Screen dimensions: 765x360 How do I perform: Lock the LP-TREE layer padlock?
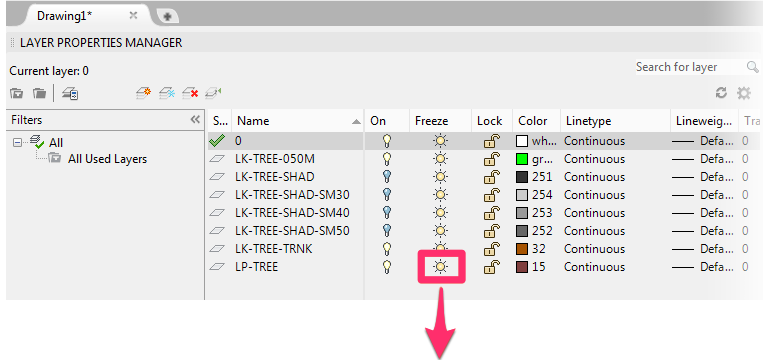pyautogui.click(x=492, y=266)
